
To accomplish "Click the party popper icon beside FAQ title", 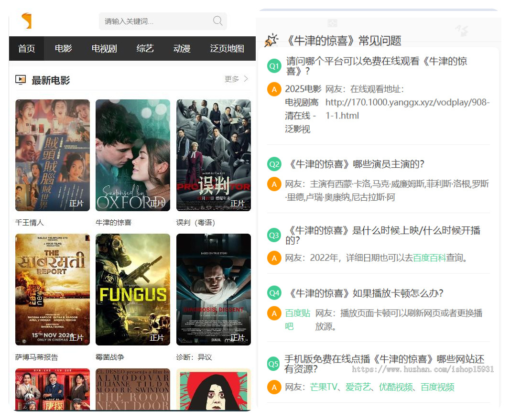I will (x=271, y=41).
